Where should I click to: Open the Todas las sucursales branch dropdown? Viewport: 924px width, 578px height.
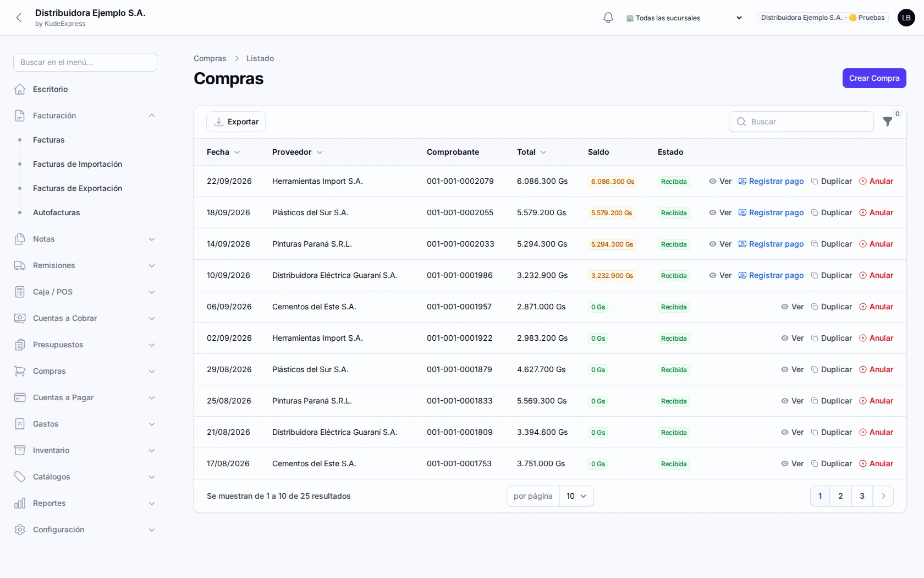[684, 18]
